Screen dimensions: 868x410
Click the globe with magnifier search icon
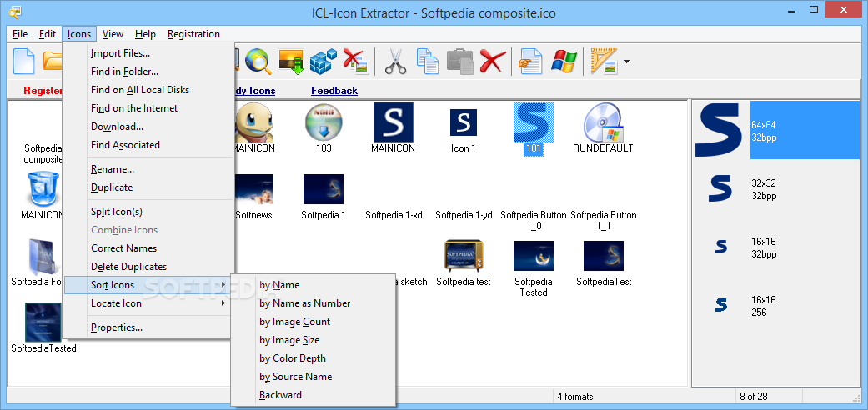point(258,61)
